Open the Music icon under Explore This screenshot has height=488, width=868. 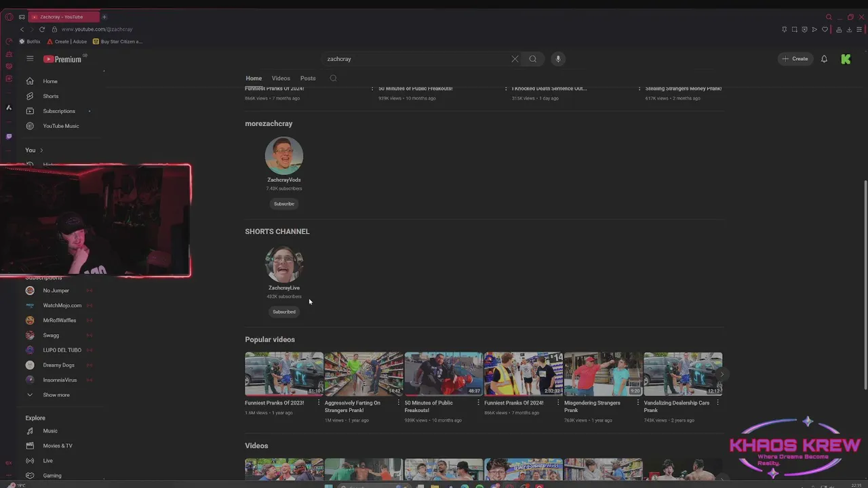(30, 431)
